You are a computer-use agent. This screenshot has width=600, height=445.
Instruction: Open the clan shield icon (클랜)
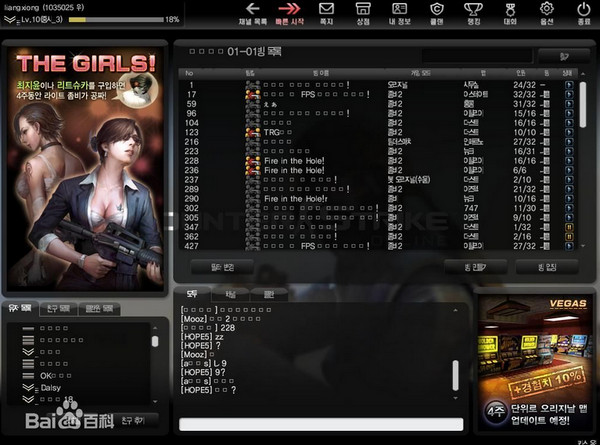coord(437,14)
